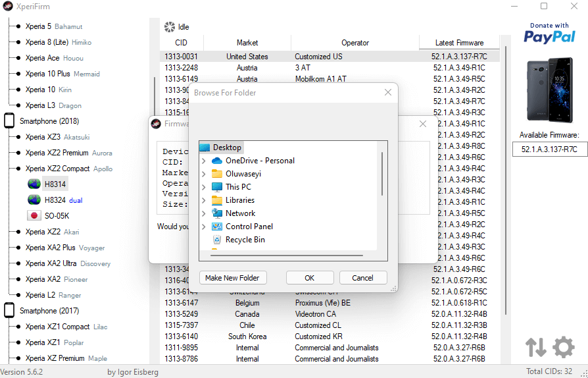This screenshot has width=588, height=378.
Task: Select the Control Panel icon
Action: tap(217, 226)
